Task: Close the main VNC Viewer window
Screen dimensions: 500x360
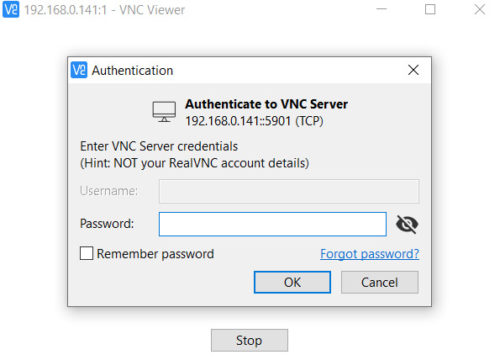Action: [480, 9]
